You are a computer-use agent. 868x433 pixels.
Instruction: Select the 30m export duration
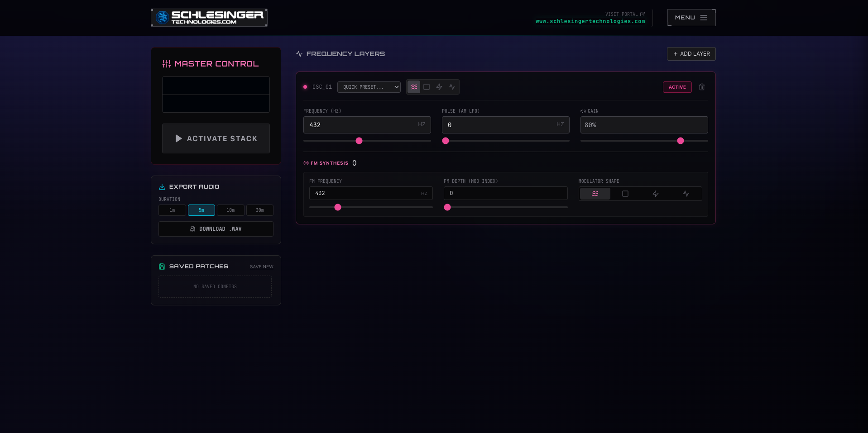(x=259, y=210)
